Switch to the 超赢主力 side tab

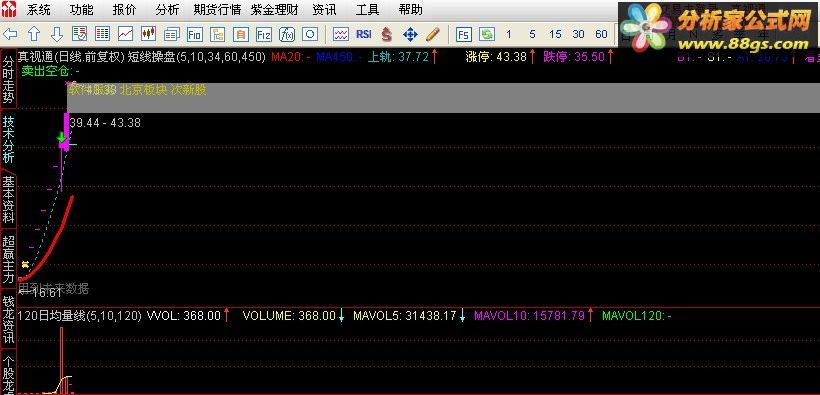click(x=9, y=259)
